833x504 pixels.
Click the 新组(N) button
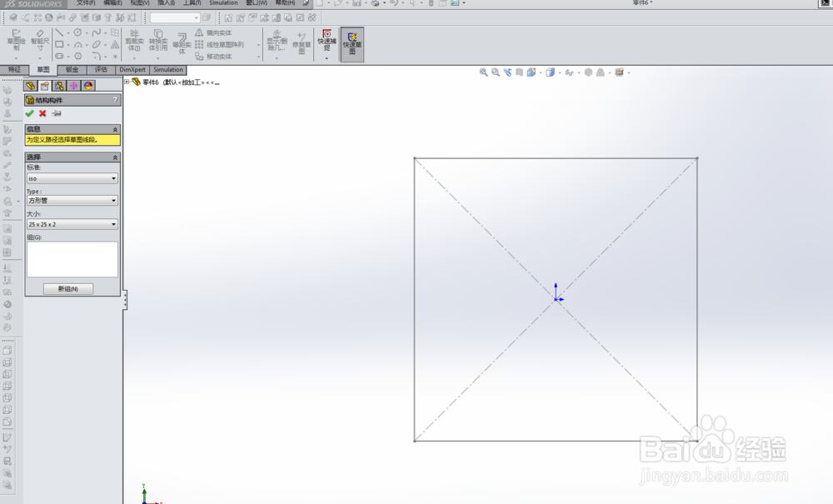coord(68,287)
